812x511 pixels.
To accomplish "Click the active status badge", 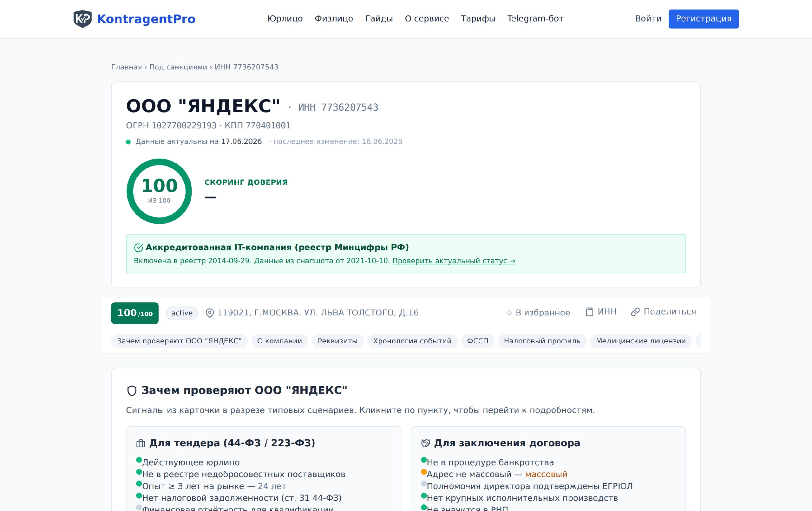I will point(182,313).
